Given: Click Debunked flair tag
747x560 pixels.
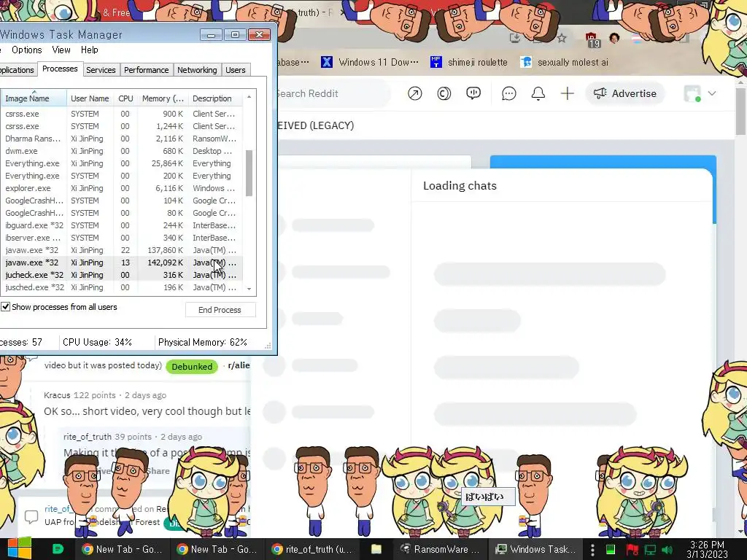Looking at the screenshot, I should pos(192,367).
